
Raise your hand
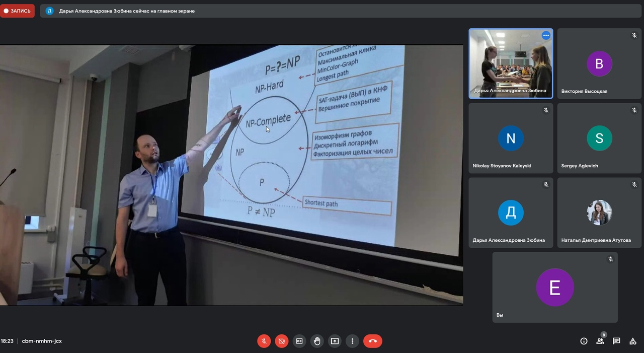click(x=317, y=341)
